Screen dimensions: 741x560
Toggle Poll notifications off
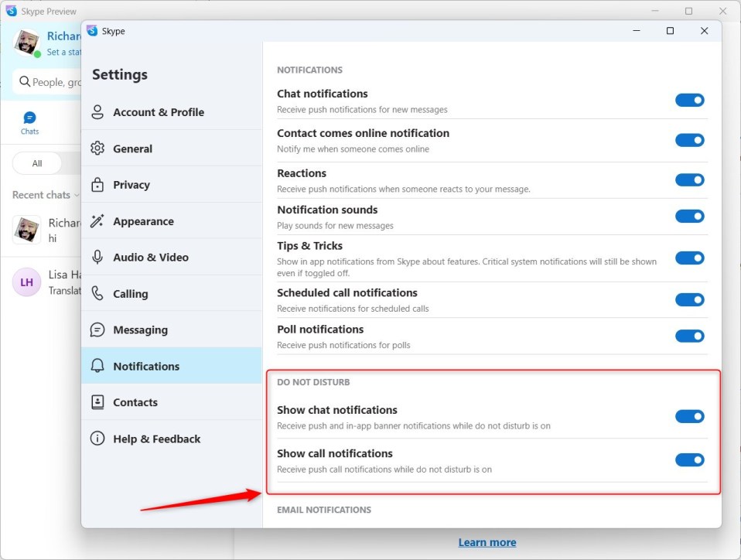click(689, 336)
